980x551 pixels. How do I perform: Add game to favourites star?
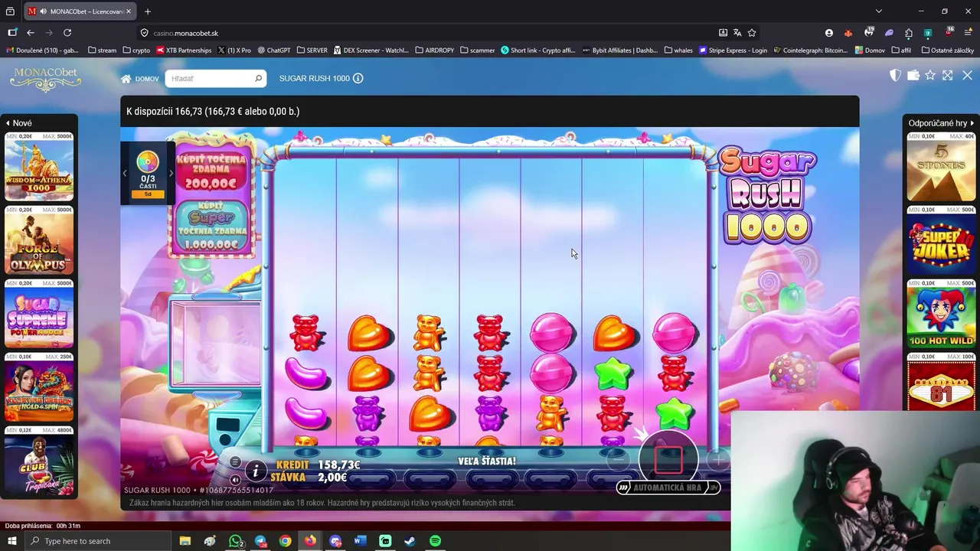[x=930, y=75]
